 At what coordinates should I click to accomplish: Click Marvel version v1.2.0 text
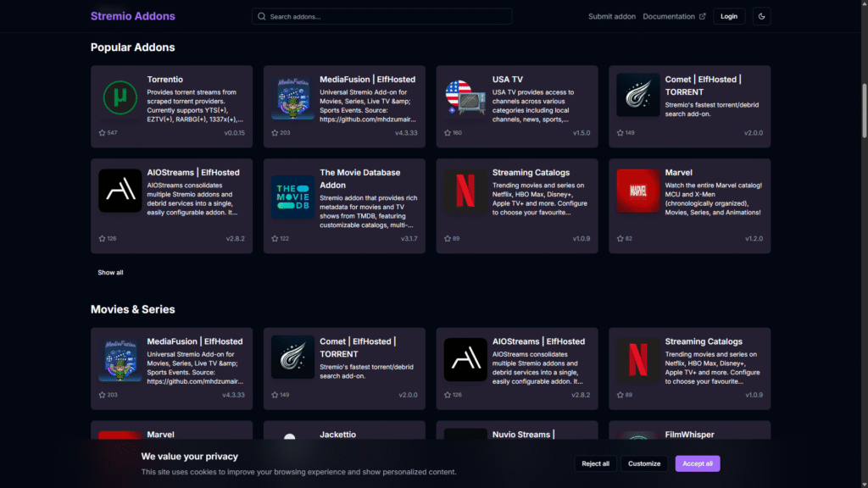[754, 238]
